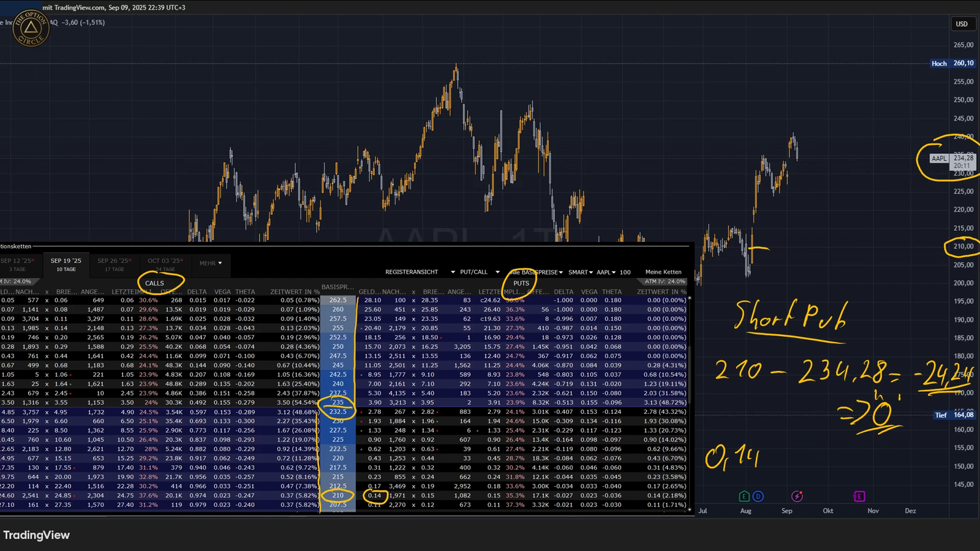Switch to the SEP 26 '25 expiry tab
The width and height of the screenshot is (980, 551).
114,264
